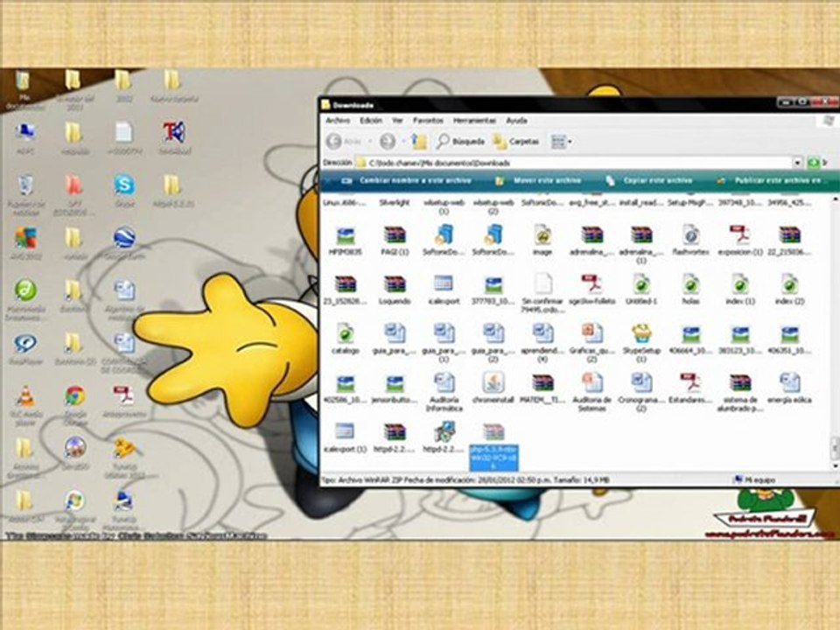Go up one folder level
This screenshot has height=630, width=840.
(x=419, y=142)
